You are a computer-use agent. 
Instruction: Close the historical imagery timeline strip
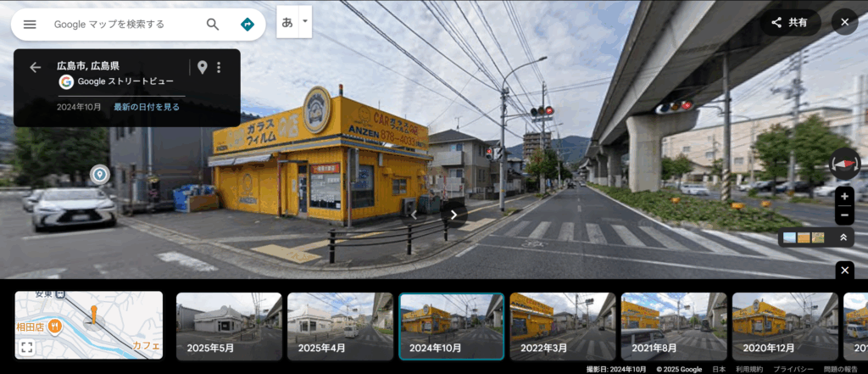coord(844,270)
